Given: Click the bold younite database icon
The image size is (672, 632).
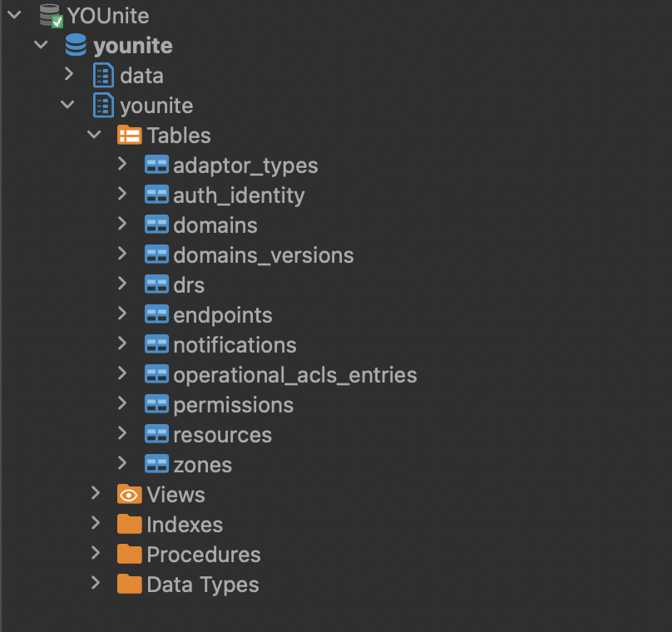Looking at the screenshot, I should click(x=76, y=46).
